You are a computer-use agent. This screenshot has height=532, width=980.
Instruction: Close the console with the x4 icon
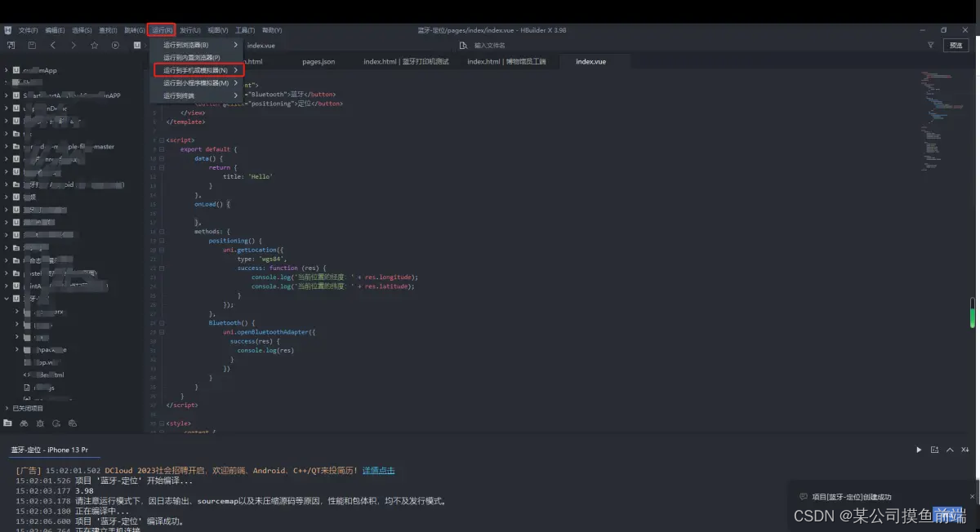(964, 450)
